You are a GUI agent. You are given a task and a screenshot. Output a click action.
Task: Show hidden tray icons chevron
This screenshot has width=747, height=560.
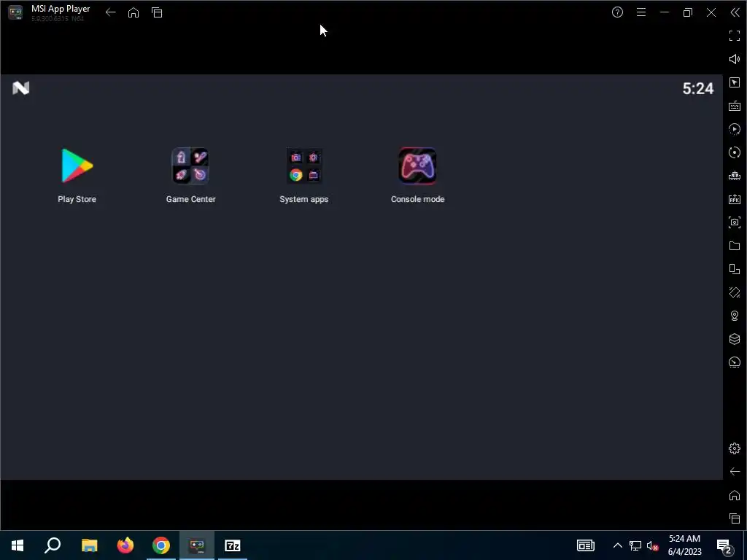coord(617,545)
